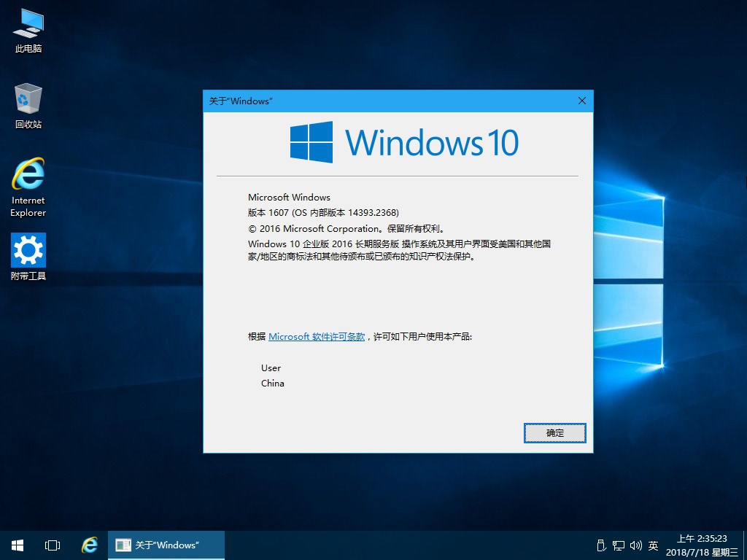The height and width of the screenshot is (560, 747).
Task: Click the USB safely-remove tray icon
Action: (601, 545)
